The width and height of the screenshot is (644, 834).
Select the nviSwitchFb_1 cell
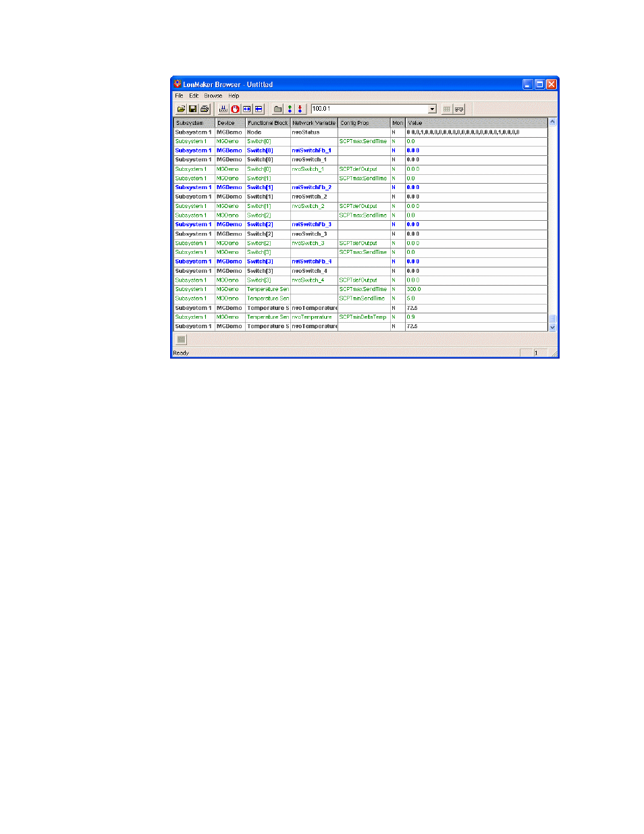coord(314,151)
